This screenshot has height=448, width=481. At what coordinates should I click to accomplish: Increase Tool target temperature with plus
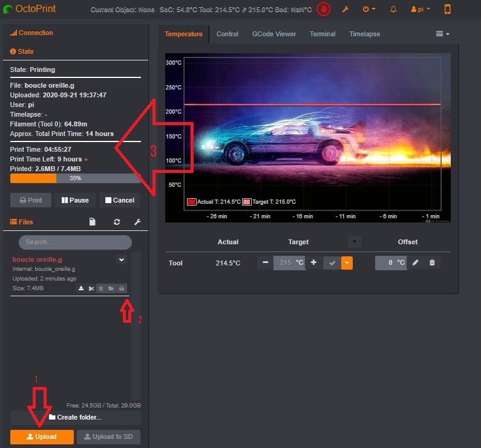click(x=313, y=262)
